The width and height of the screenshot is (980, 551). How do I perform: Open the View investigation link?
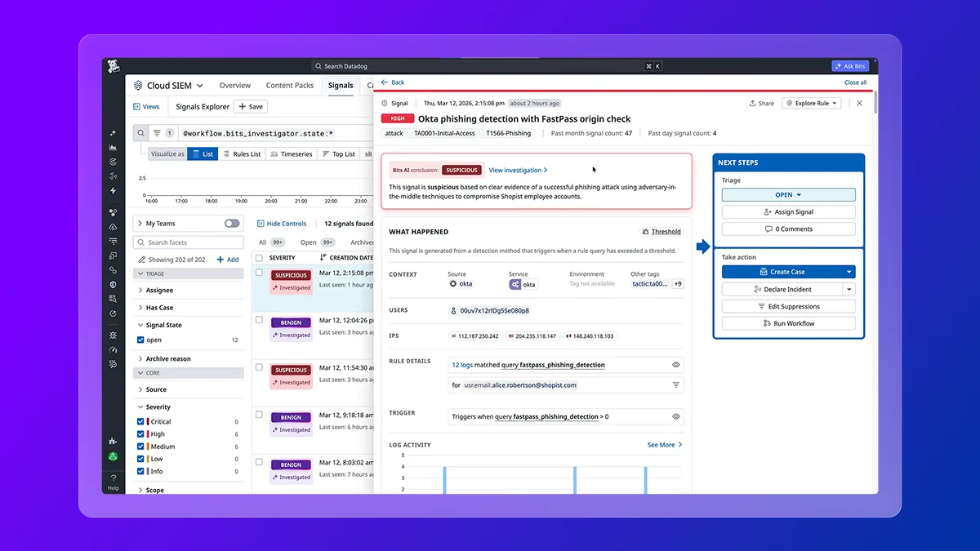click(518, 170)
